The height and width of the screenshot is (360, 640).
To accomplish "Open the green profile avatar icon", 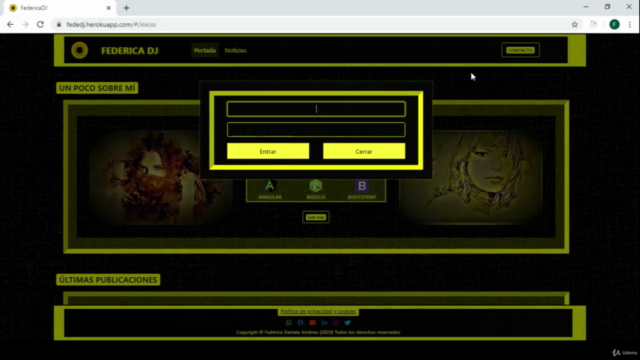I will point(614,24).
